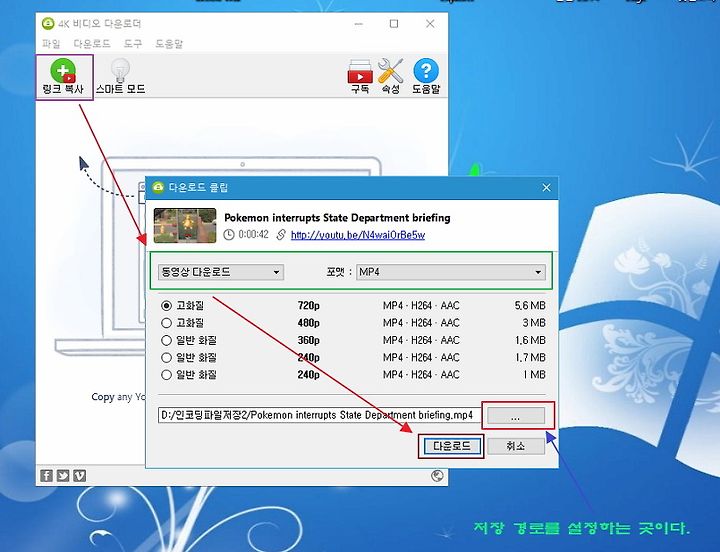Select the 480p quality option
The width and height of the screenshot is (720, 552).
[166, 323]
